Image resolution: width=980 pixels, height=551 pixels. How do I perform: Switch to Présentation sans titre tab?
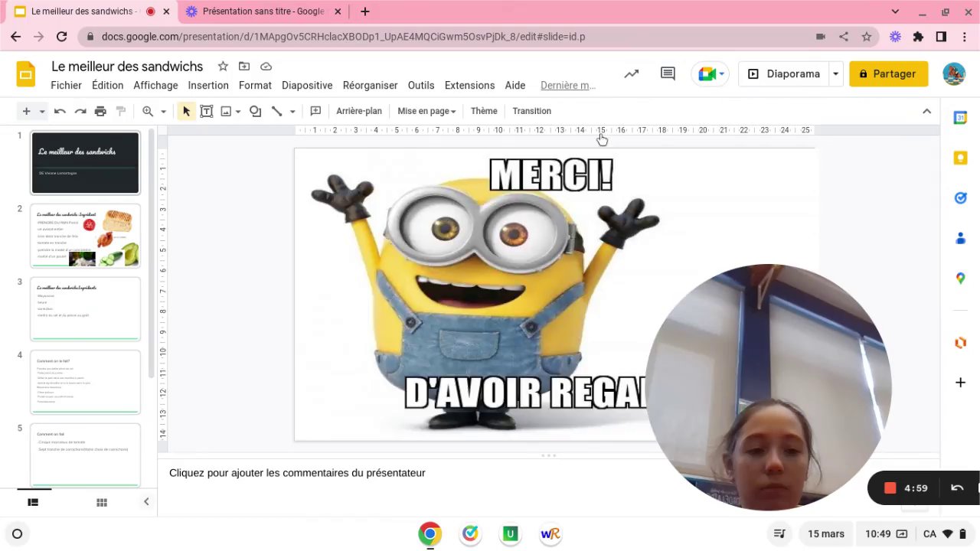tap(263, 11)
